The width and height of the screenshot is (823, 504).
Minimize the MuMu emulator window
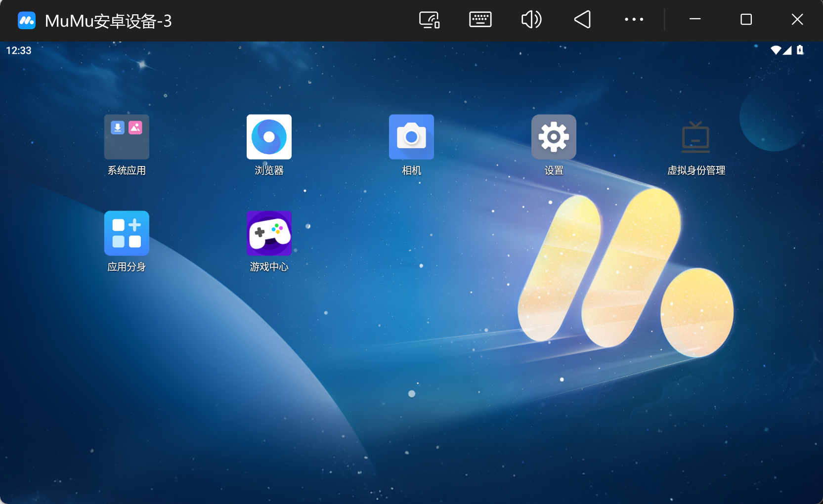pyautogui.click(x=695, y=19)
